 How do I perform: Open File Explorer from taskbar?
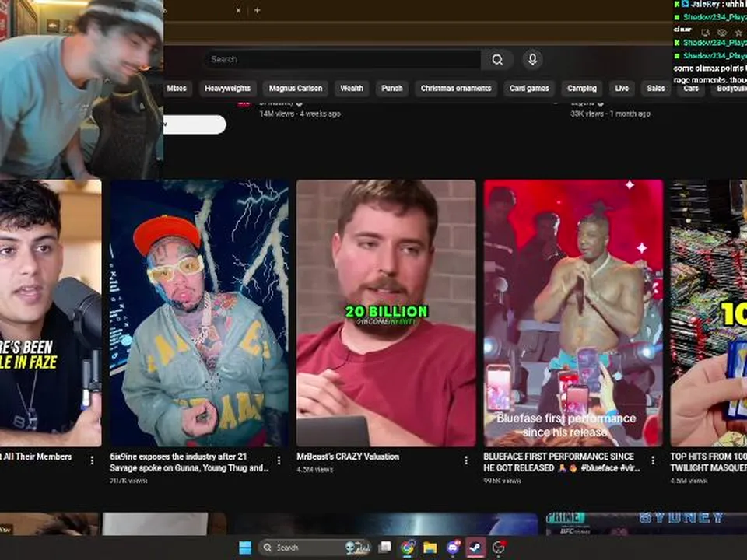click(430, 548)
